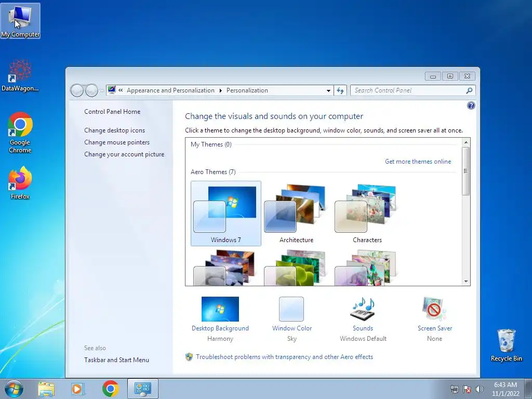Click the Back navigation arrow button
532x399 pixels.
[77, 90]
